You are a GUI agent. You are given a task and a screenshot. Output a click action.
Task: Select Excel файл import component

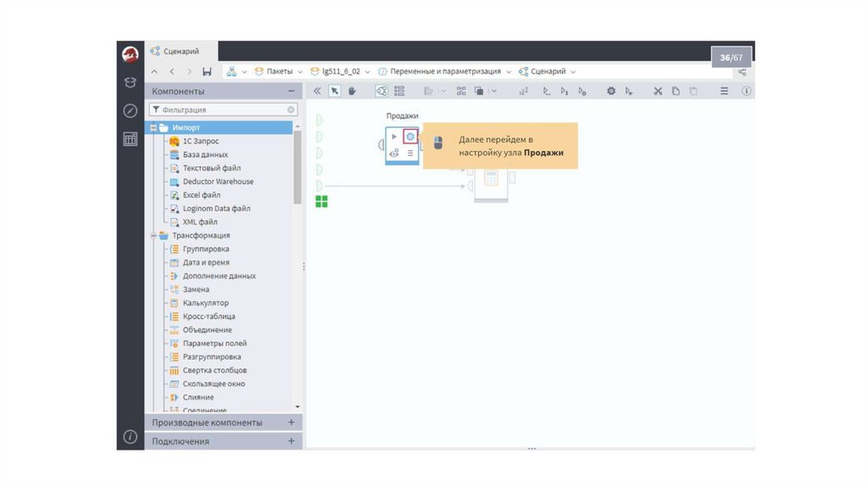201,195
